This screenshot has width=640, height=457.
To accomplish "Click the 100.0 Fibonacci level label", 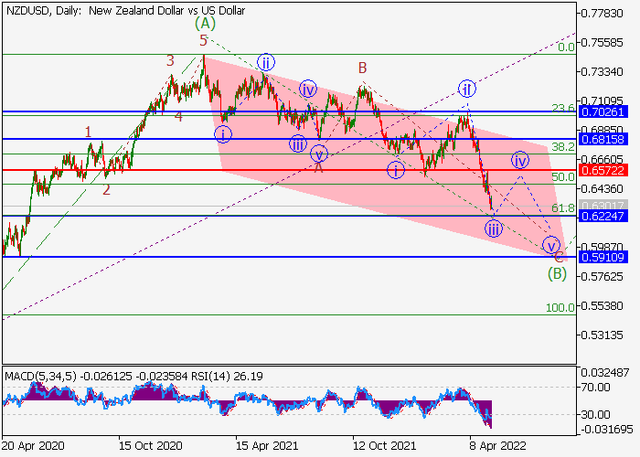I will [x=561, y=308].
